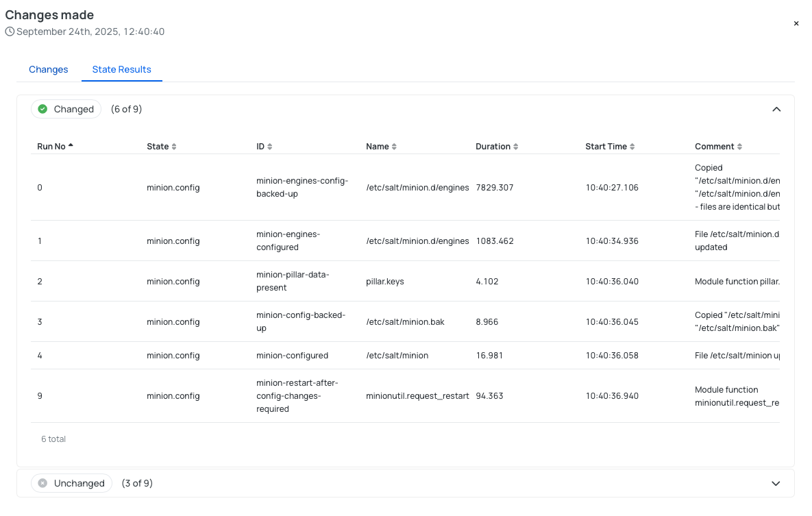Click the Unchanged status badge
Image resolution: width=812 pixels, height=516 pixels.
tap(71, 483)
